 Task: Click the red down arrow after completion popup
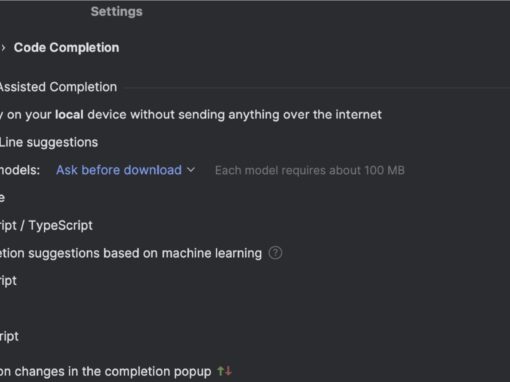(x=228, y=371)
